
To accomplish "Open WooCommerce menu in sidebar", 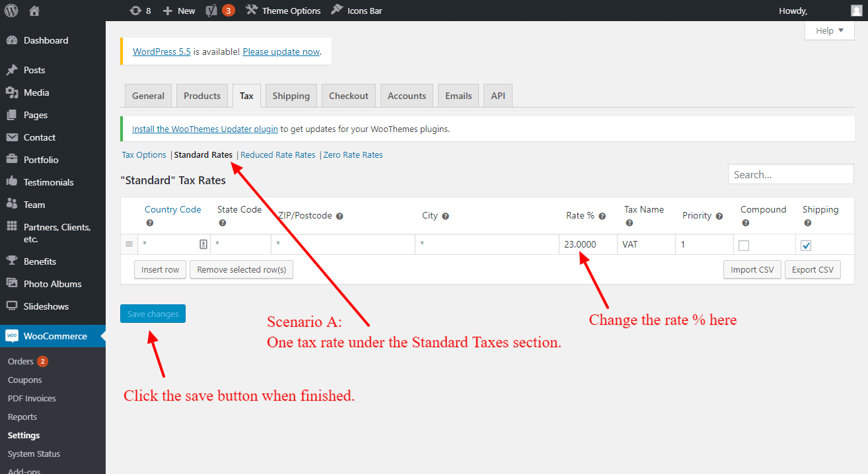I will [53, 336].
